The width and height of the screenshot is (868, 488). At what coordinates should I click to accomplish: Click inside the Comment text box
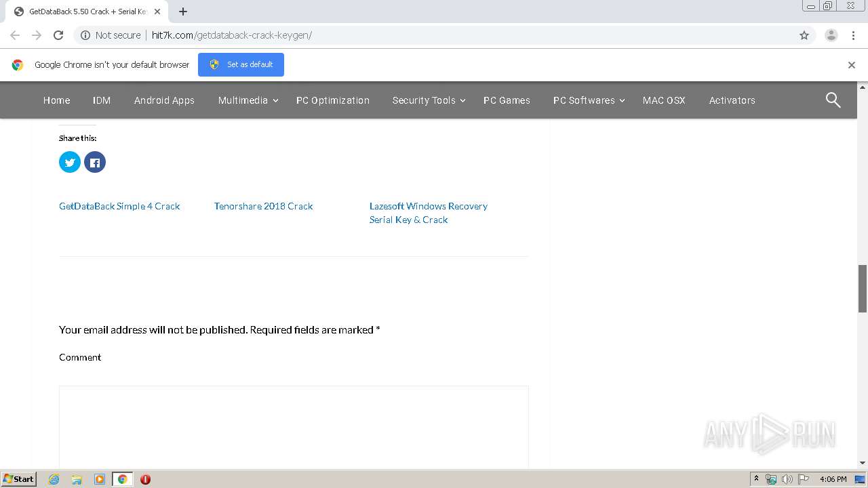point(294,427)
